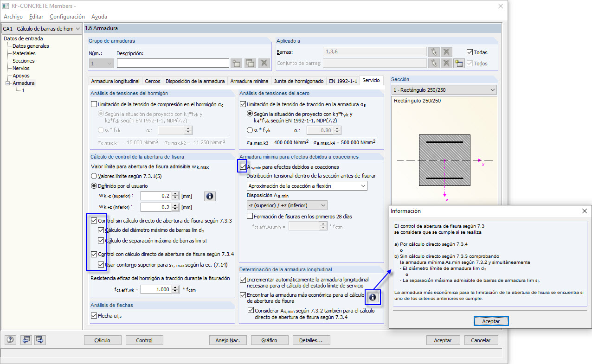Open info icon beside Encontrar la armadura más económica

372,297
